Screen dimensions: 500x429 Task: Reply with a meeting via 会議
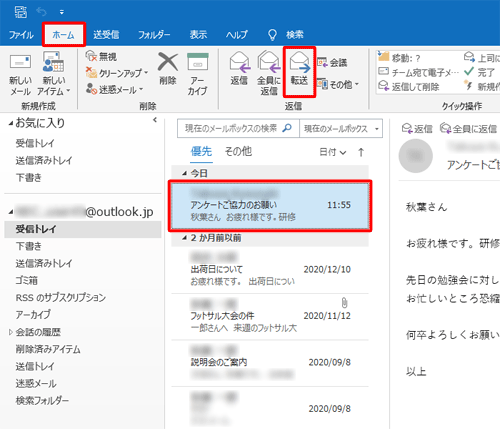(332, 63)
